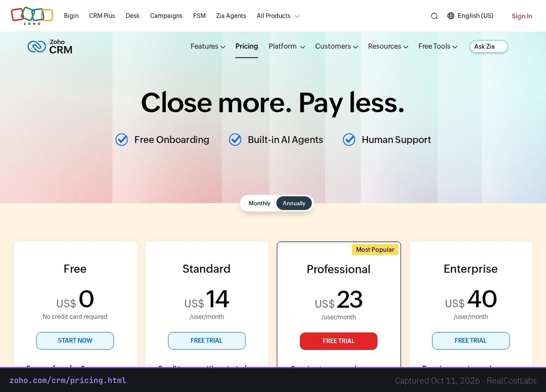Select English (US) language option
This screenshot has width=546, height=392.
(475, 16)
